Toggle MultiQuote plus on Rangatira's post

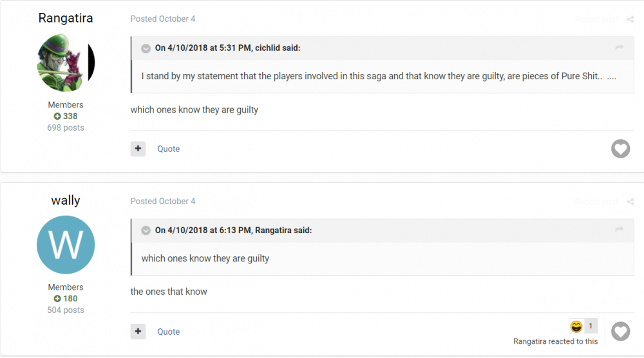[x=138, y=149]
